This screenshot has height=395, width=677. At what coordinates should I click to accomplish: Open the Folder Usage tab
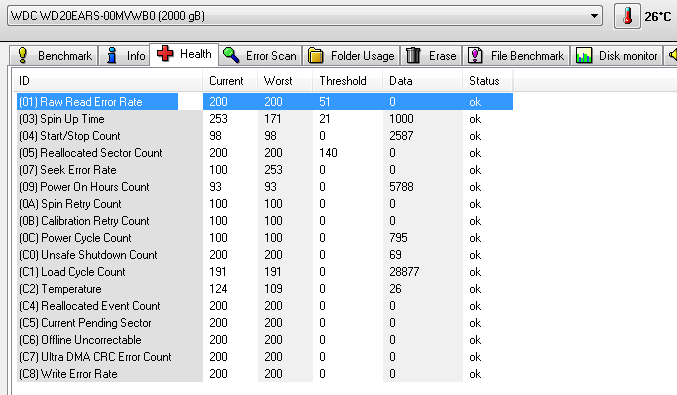point(351,56)
